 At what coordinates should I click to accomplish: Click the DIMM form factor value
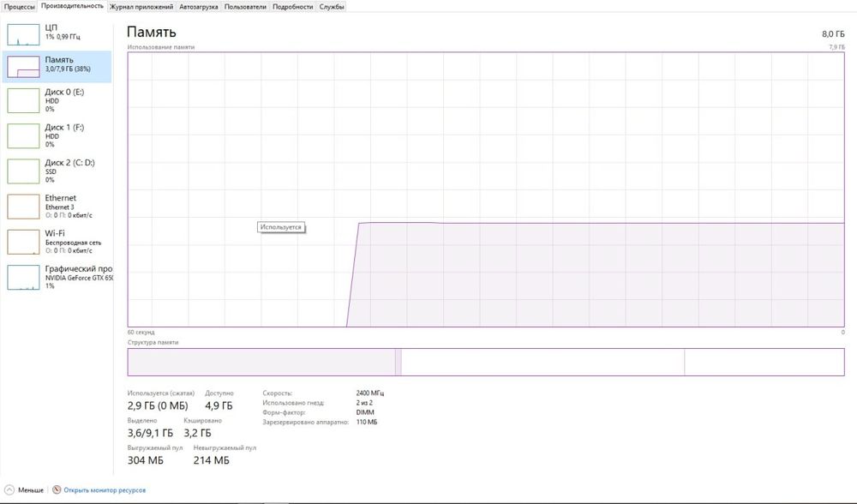pos(365,412)
